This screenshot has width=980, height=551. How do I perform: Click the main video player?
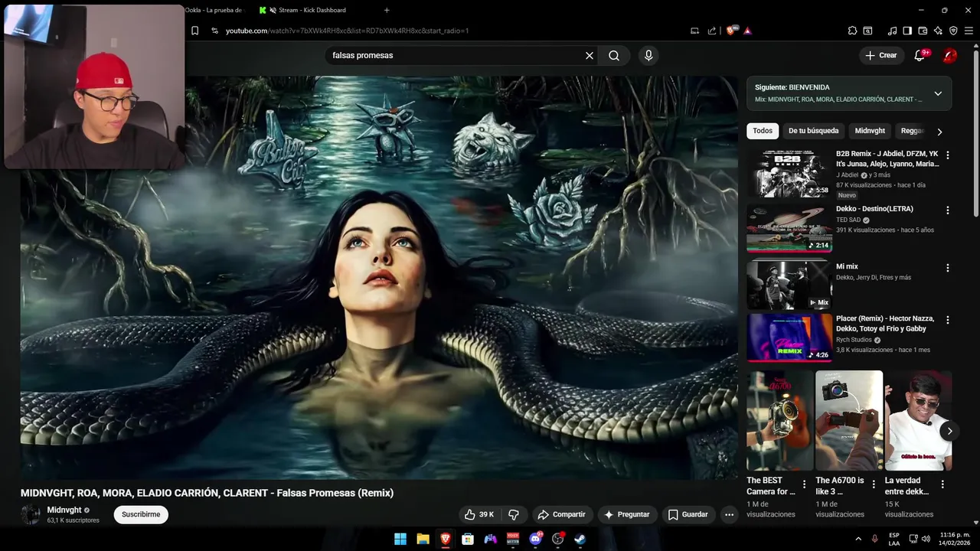point(379,277)
